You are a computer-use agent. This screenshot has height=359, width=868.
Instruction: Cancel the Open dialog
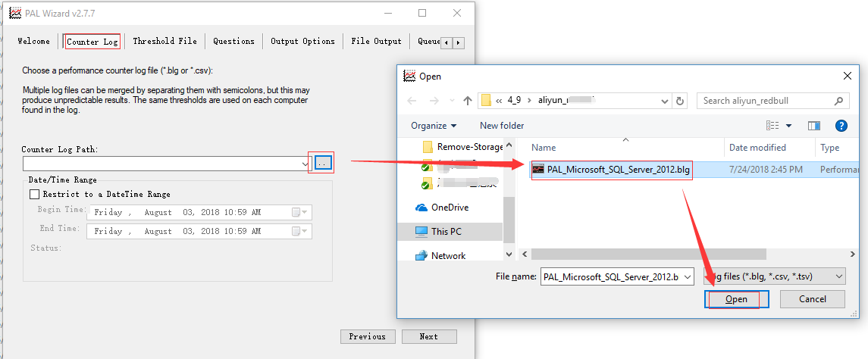(x=813, y=299)
